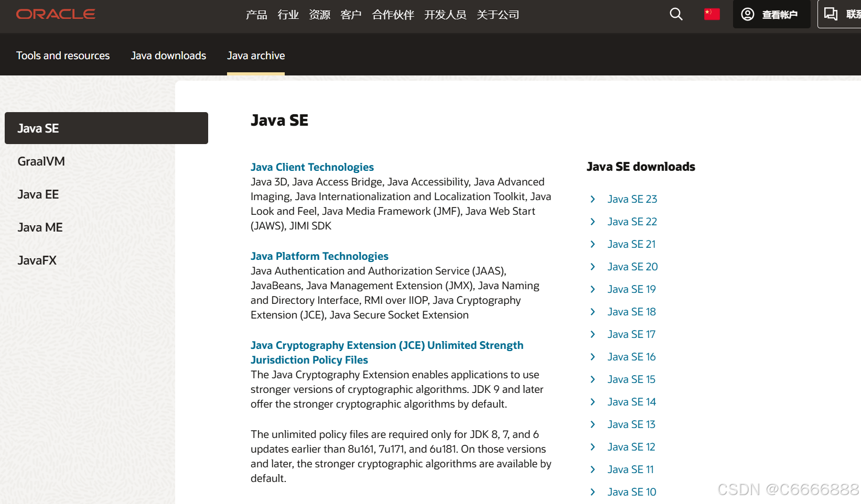861x504 pixels.
Task: Open Java Client Technologies link
Action: pos(312,167)
